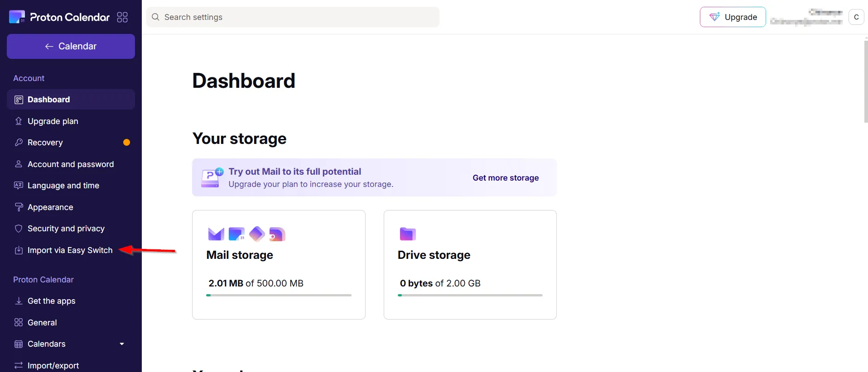Go back to Calendar

[71, 46]
